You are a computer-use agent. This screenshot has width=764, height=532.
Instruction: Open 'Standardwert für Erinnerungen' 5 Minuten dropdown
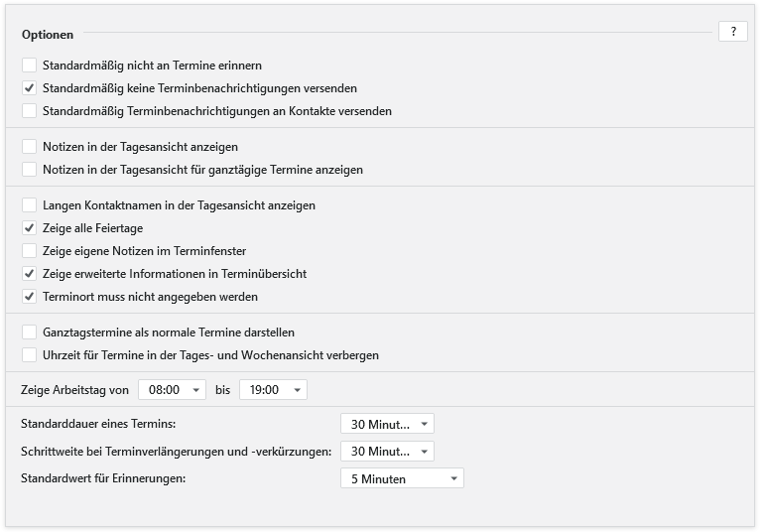click(401, 478)
